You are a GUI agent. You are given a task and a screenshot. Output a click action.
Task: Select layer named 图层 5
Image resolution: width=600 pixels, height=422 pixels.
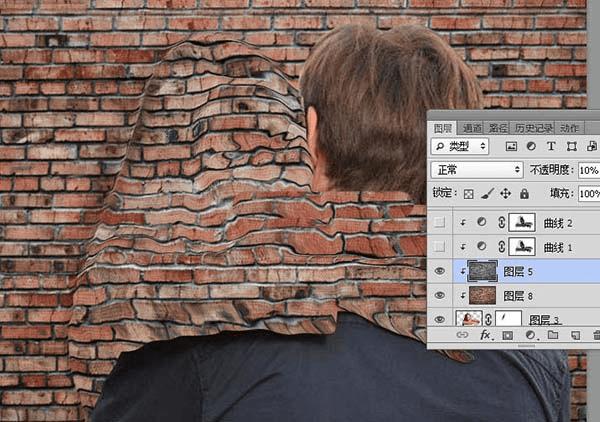point(518,272)
